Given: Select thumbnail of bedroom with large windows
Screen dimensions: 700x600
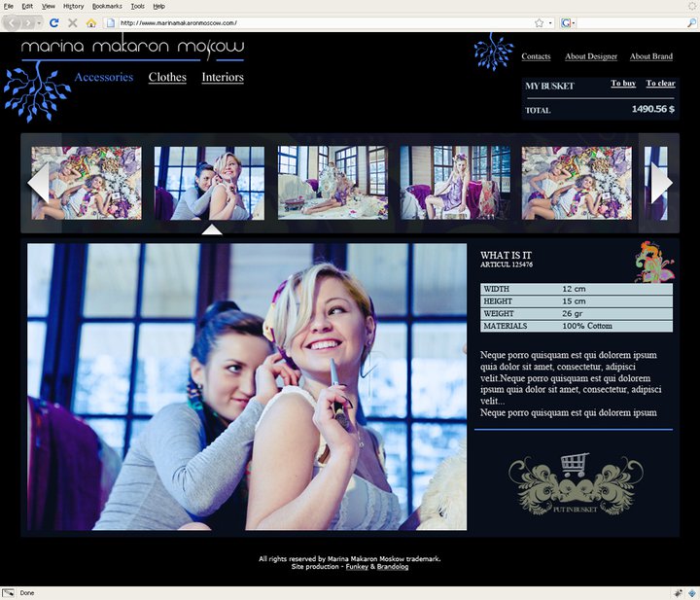Looking at the screenshot, I should point(332,183).
